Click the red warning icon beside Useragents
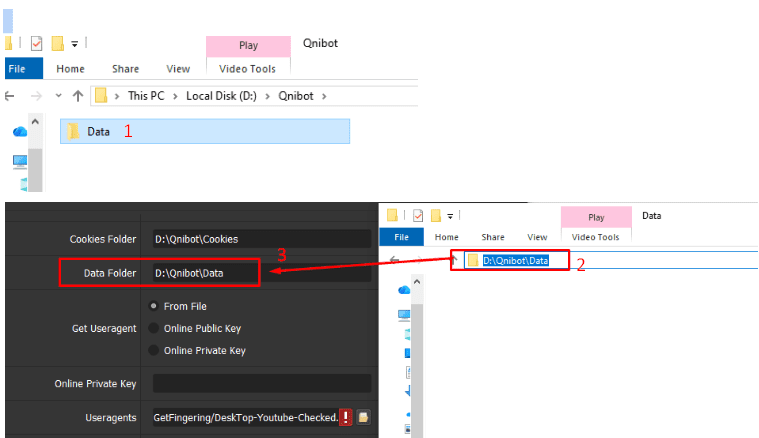The height and width of the screenshot is (438, 759). point(345,417)
